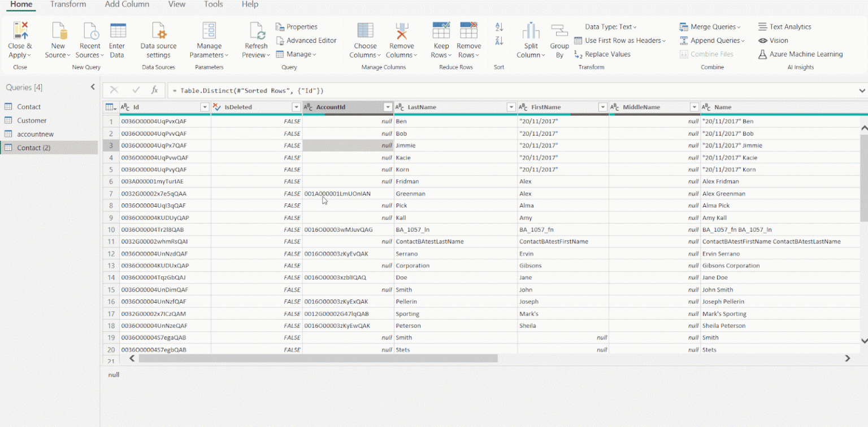Select the cell with LastName Greenman

click(455, 194)
